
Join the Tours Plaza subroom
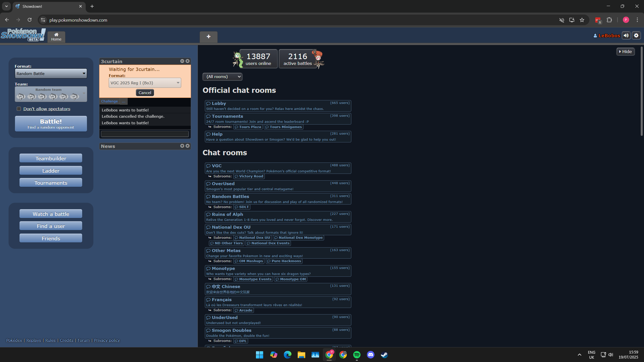248,127
